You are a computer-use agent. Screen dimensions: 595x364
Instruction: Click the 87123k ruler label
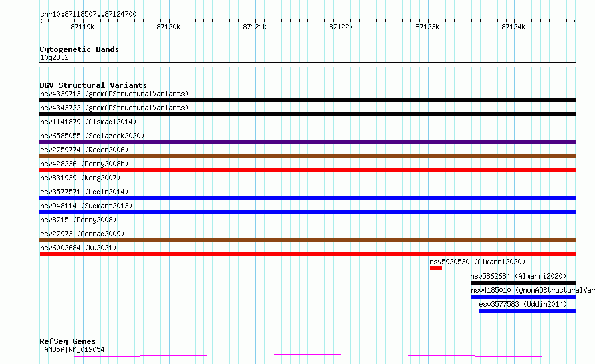point(427,27)
